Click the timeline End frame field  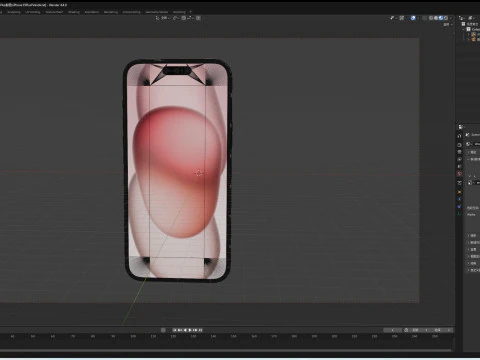(x=442, y=330)
